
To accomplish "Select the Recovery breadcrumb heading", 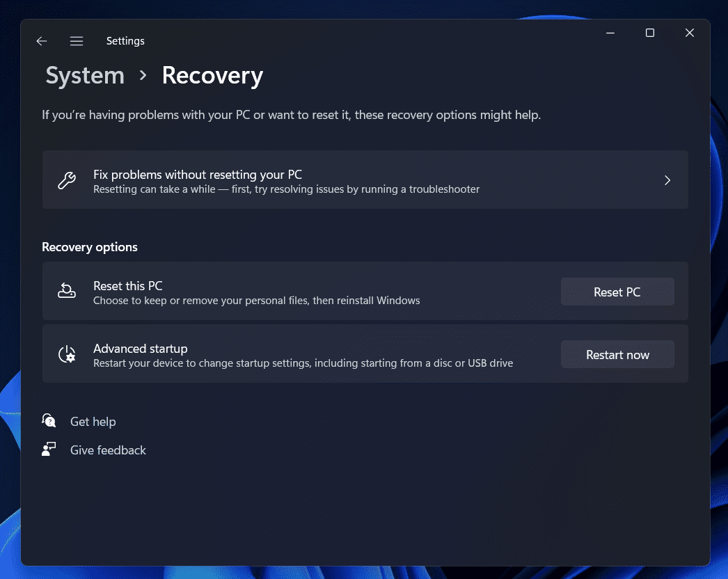I will (212, 75).
